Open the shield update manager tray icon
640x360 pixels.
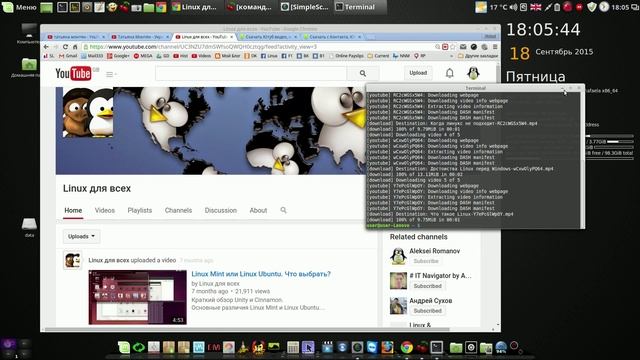coord(591,7)
